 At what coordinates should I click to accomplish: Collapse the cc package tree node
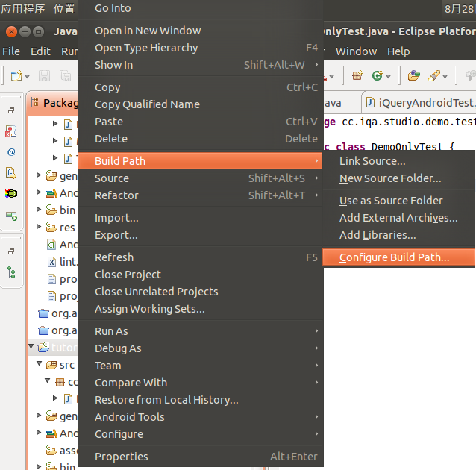pos(47,380)
